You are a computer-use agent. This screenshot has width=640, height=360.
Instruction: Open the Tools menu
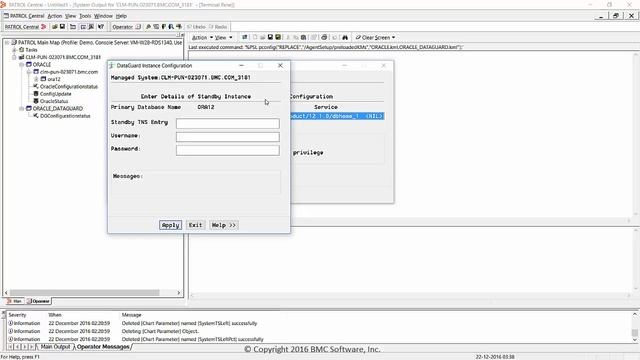coord(85,16)
